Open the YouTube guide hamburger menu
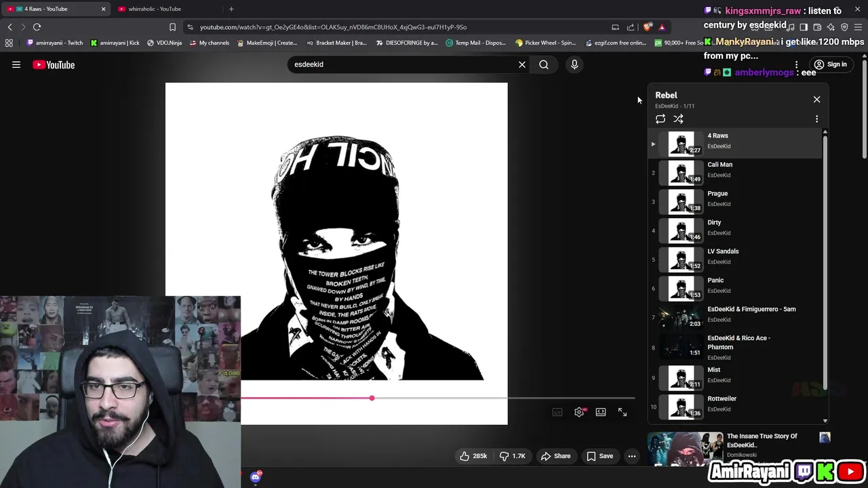The width and height of the screenshot is (868, 488). (x=16, y=64)
